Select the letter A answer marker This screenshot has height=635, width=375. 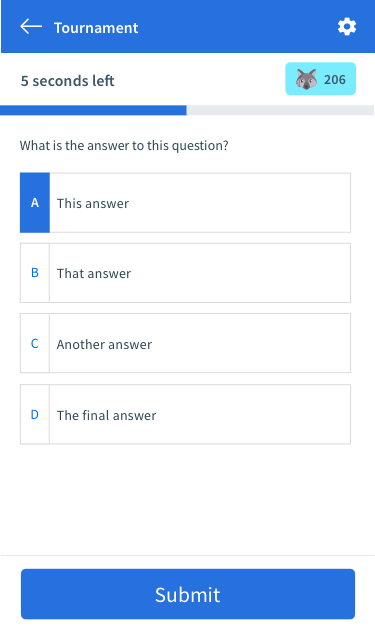[x=35, y=202]
